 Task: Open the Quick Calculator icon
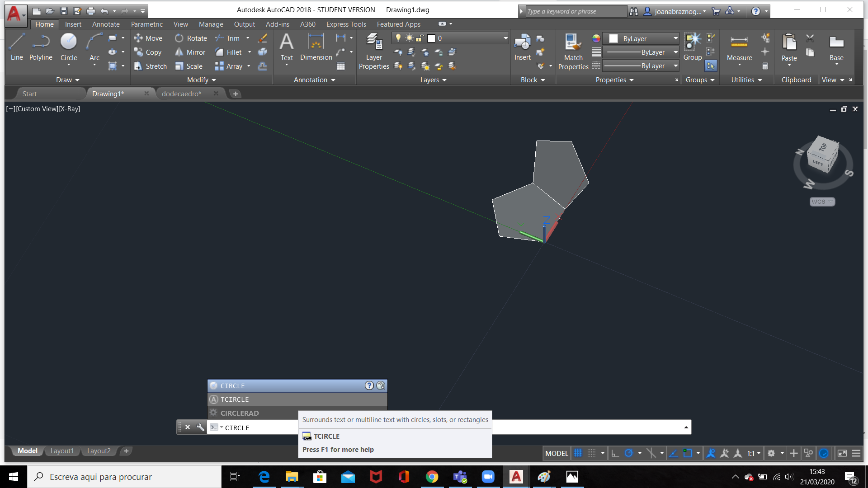pos(765,66)
